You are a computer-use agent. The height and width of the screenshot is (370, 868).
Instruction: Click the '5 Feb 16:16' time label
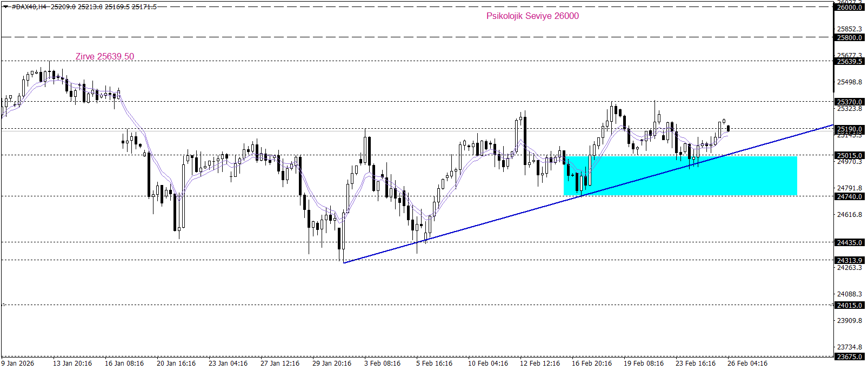[434, 364]
